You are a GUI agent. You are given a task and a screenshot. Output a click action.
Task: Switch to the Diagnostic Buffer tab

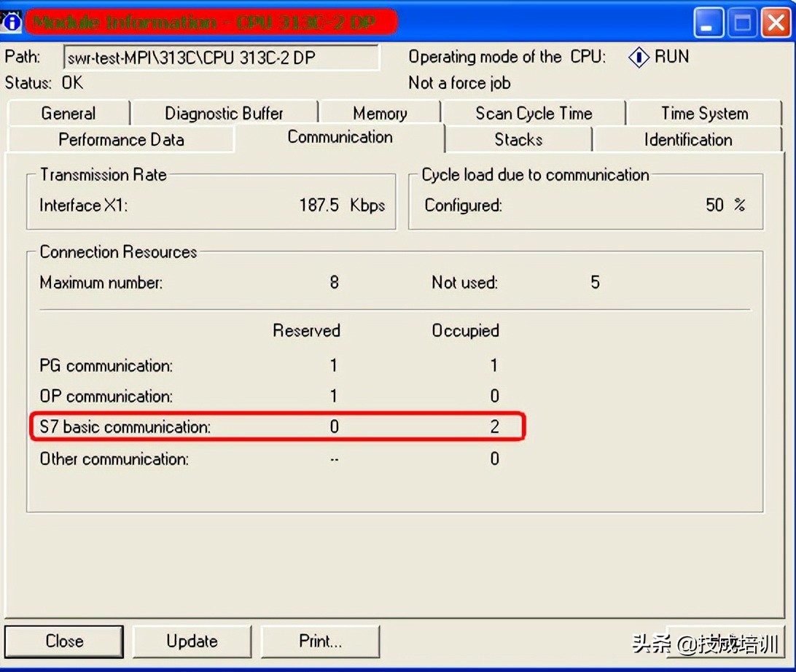tap(224, 113)
